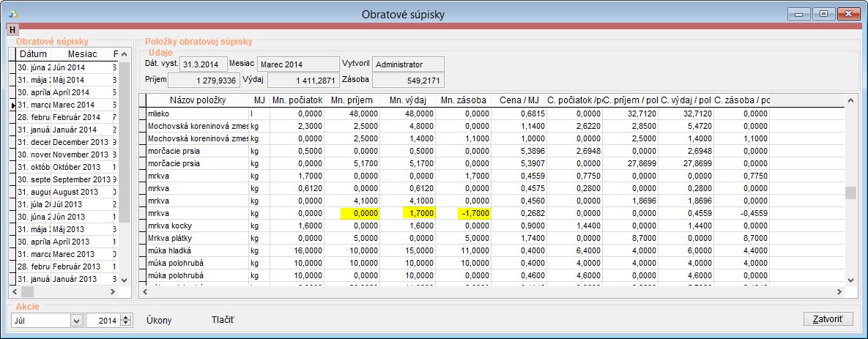This screenshot has width=868, height=339.
Task: Decrease the year 2014 with down spinner
Action: pyautogui.click(x=126, y=323)
